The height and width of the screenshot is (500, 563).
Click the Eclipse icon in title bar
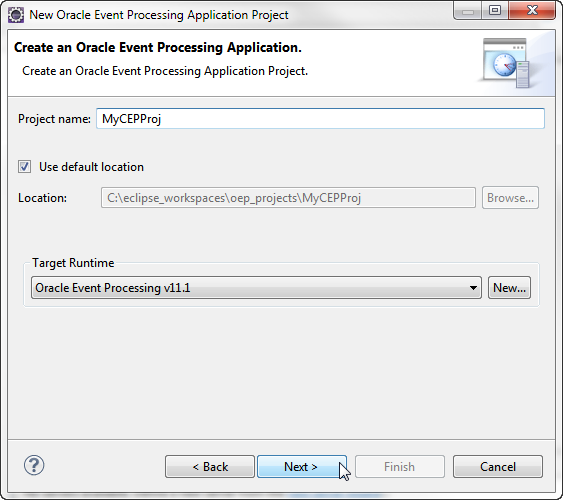pos(16,15)
